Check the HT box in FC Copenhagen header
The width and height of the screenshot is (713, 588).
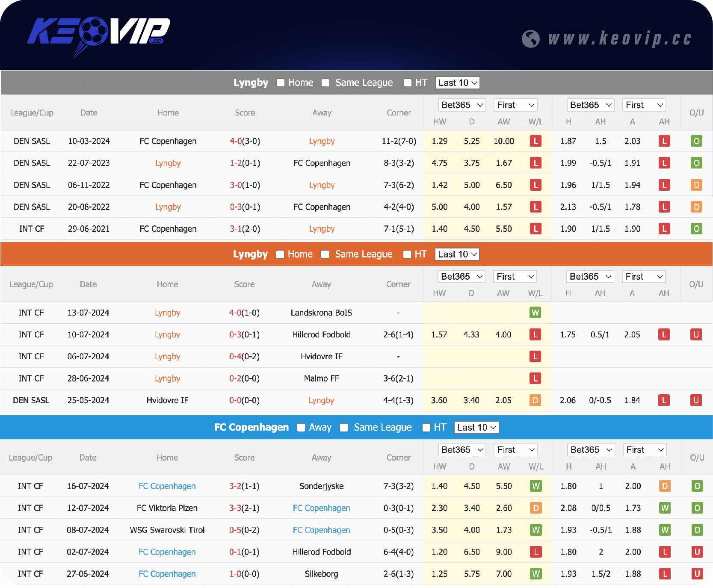(426, 428)
